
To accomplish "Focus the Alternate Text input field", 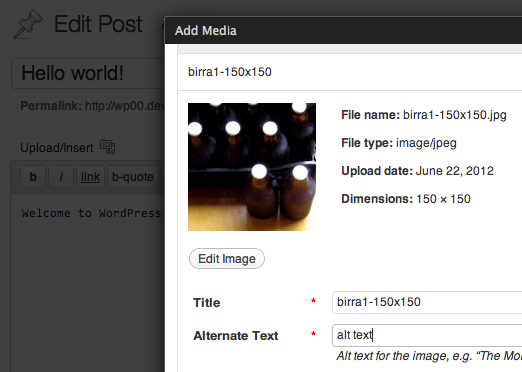I will pos(427,335).
